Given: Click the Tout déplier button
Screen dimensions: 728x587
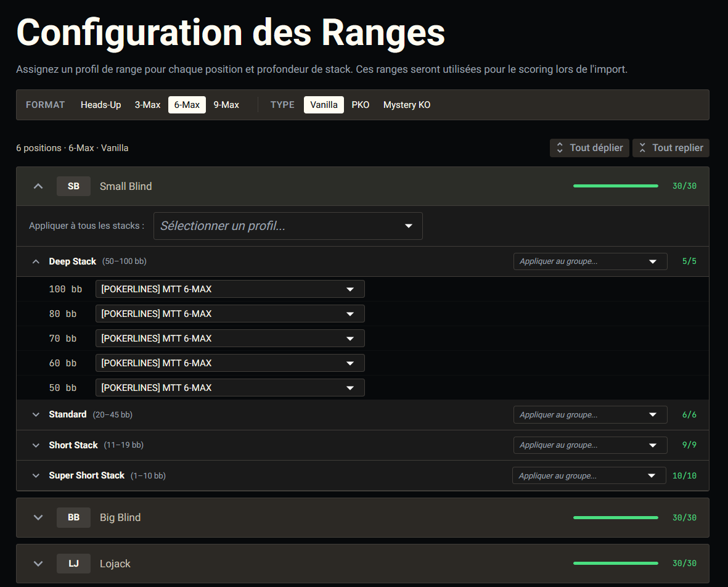Looking at the screenshot, I should point(589,148).
